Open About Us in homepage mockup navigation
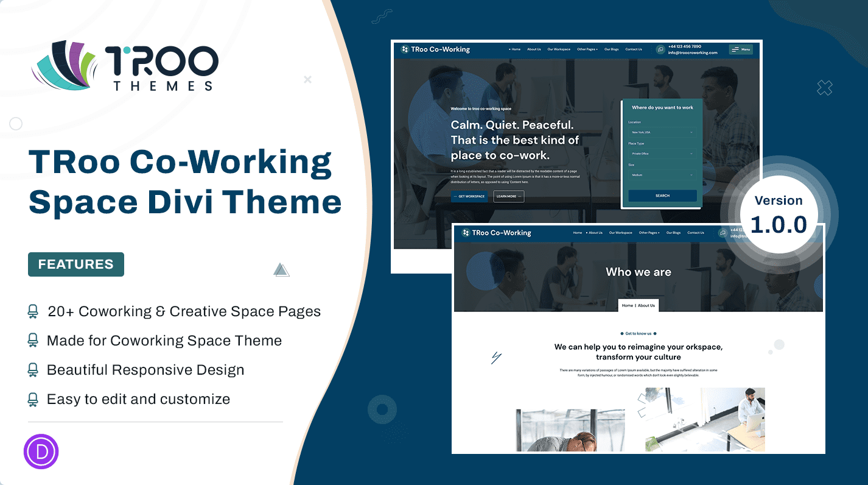The height and width of the screenshot is (485, 868). 534,49
